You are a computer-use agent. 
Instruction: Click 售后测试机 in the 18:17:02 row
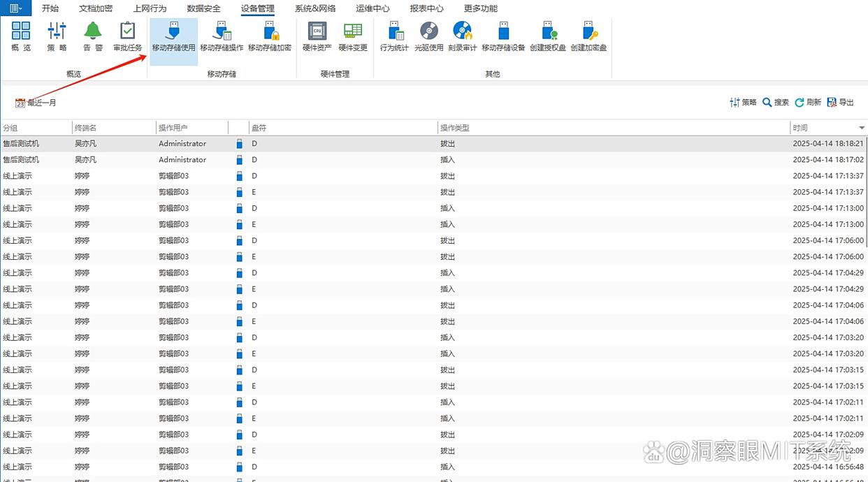click(21, 159)
